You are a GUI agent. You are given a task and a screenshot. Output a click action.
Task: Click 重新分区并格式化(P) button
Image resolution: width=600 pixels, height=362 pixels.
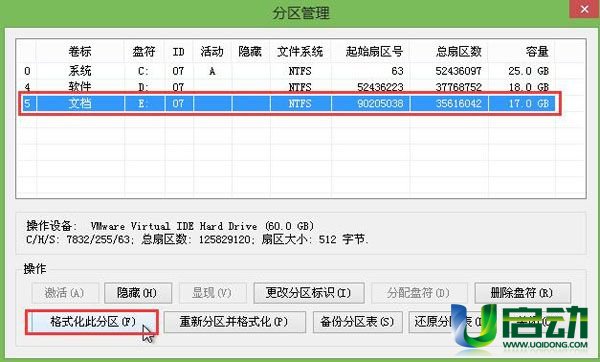235,322
